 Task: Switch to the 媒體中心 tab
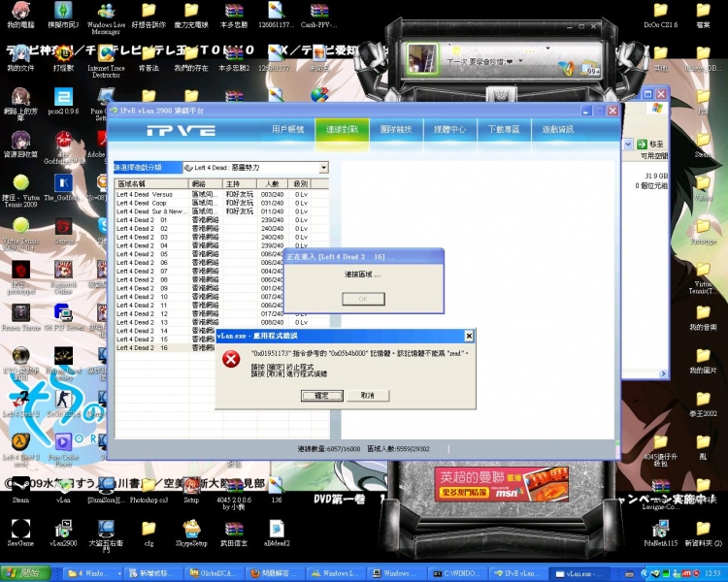[449, 129]
